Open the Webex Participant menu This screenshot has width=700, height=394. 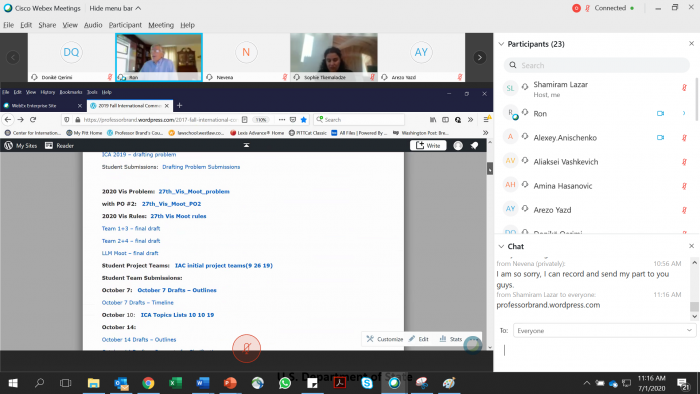(125, 25)
